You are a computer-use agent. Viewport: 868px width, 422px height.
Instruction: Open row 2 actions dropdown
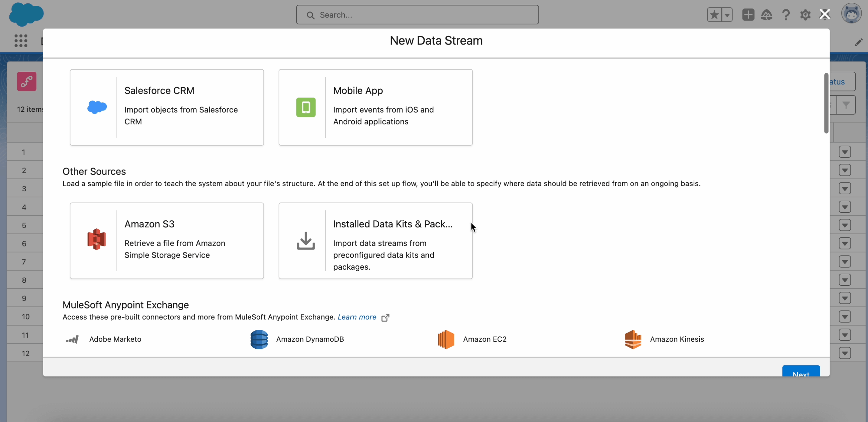click(x=844, y=170)
